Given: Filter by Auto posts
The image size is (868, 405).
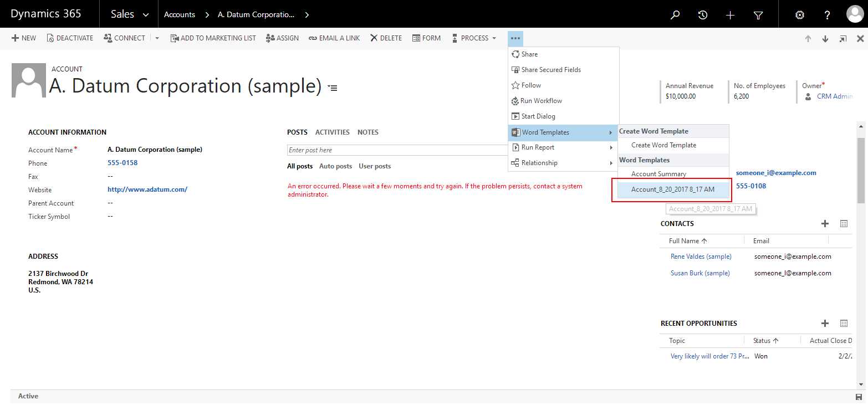Looking at the screenshot, I should coord(335,166).
